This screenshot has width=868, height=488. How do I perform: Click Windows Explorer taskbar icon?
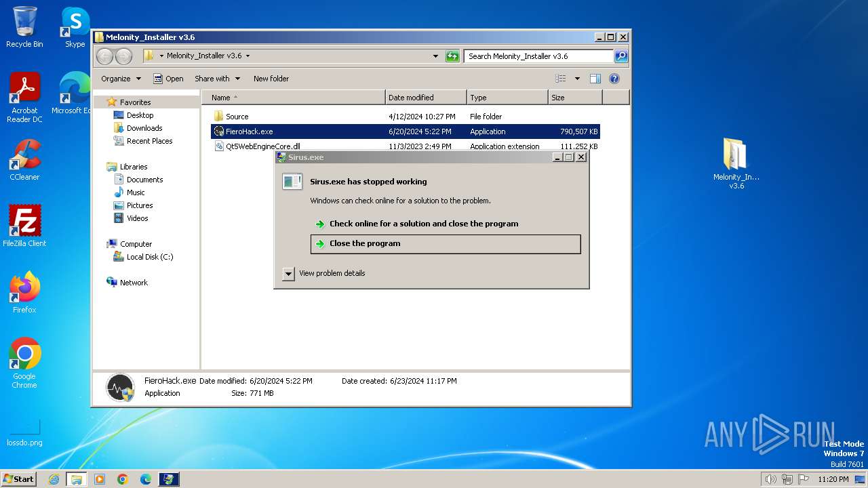(x=77, y=479)
